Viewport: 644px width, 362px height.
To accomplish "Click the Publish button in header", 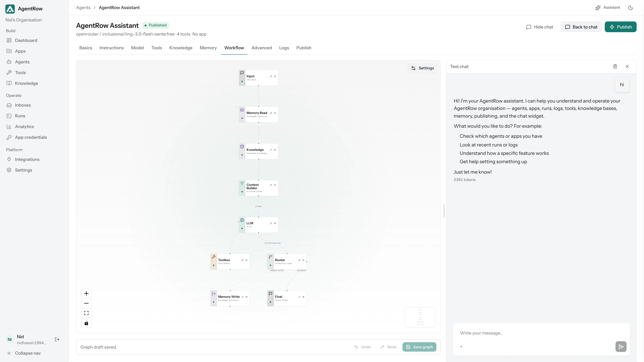I will tap(621, 27).
